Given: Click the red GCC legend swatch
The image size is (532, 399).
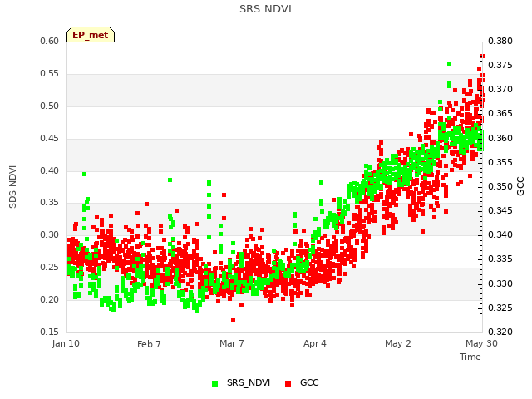Looking at the screenshot, I should click(288, 383).
